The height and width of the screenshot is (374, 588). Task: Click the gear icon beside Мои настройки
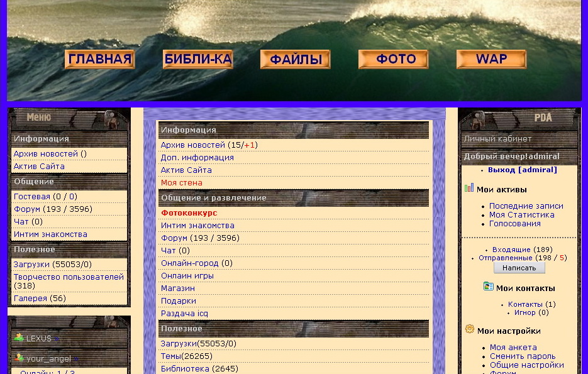tap(470, 329)
